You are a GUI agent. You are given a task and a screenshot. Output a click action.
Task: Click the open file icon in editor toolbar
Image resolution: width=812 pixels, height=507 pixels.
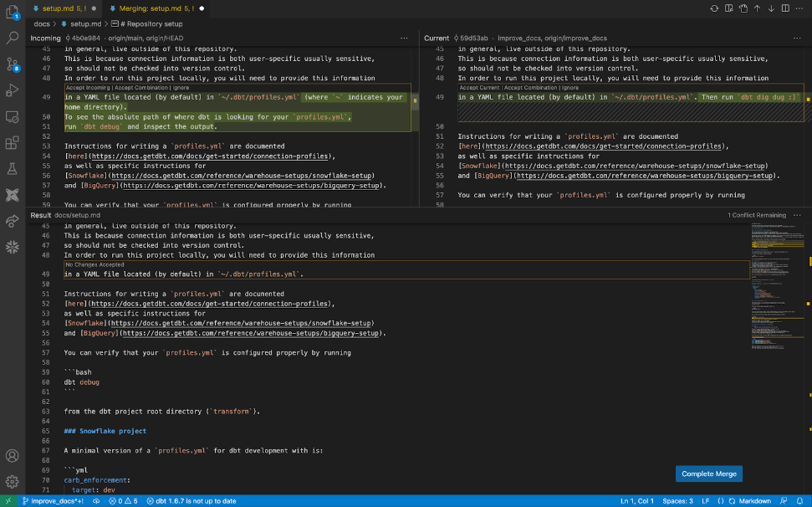[x=743, y=8]
